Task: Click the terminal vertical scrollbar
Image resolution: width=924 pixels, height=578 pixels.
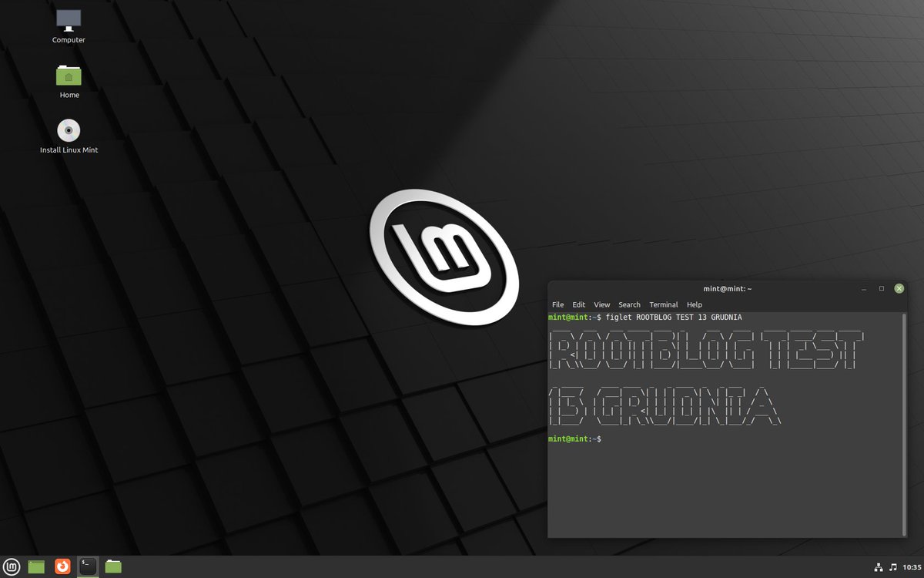Action: 904,424
